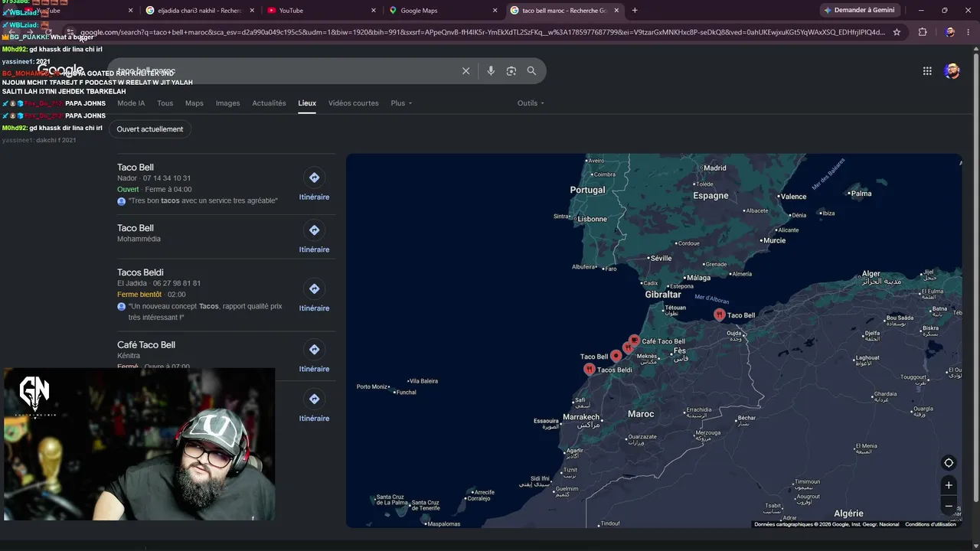Image resolution: width=980 pixels, height=551 pixels.
Task: Select the Tacos Beldi map pin
Action: point(590,369)
